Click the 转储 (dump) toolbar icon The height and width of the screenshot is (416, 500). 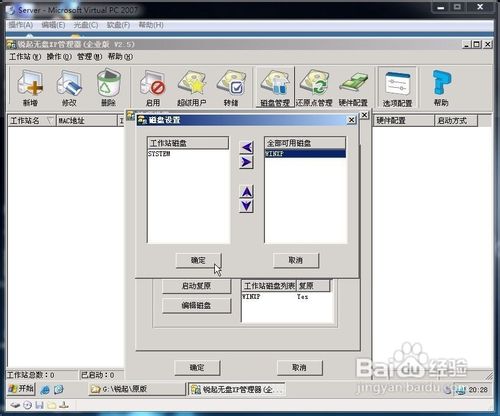[231, 87]
